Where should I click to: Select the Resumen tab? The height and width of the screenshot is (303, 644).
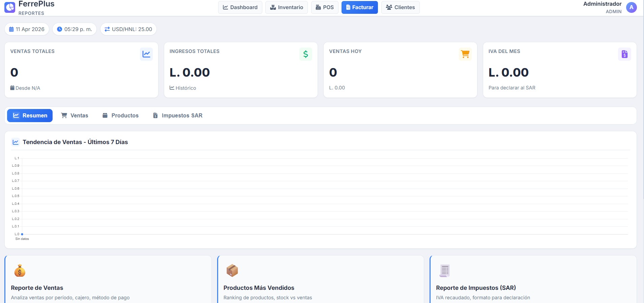point(30,115)
